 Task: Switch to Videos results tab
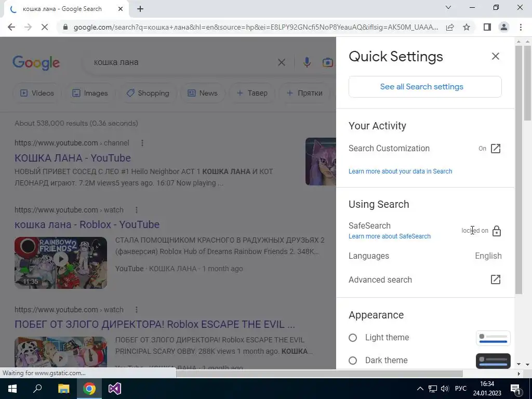point(37,93)
